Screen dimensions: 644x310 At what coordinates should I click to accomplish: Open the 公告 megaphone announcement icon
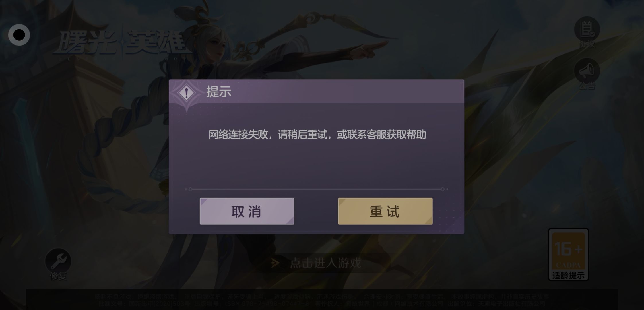pyautogui.click(x=587, y=71)
